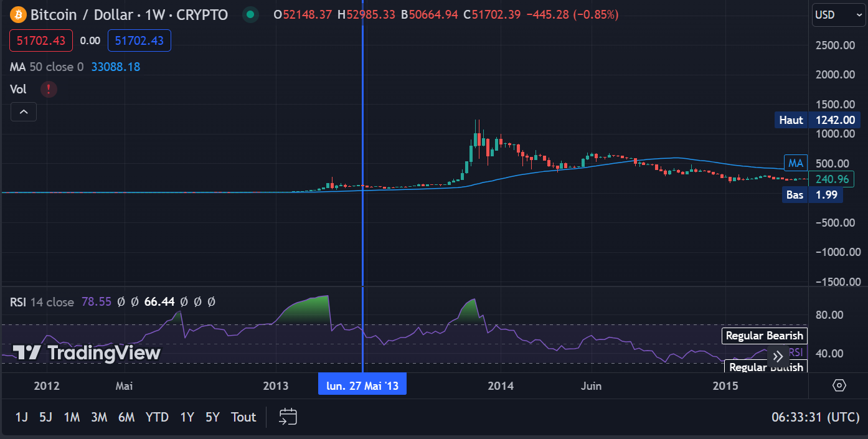Click the MA value 33088.18
This screenshot has width=868, height=439.
point(116,67)
